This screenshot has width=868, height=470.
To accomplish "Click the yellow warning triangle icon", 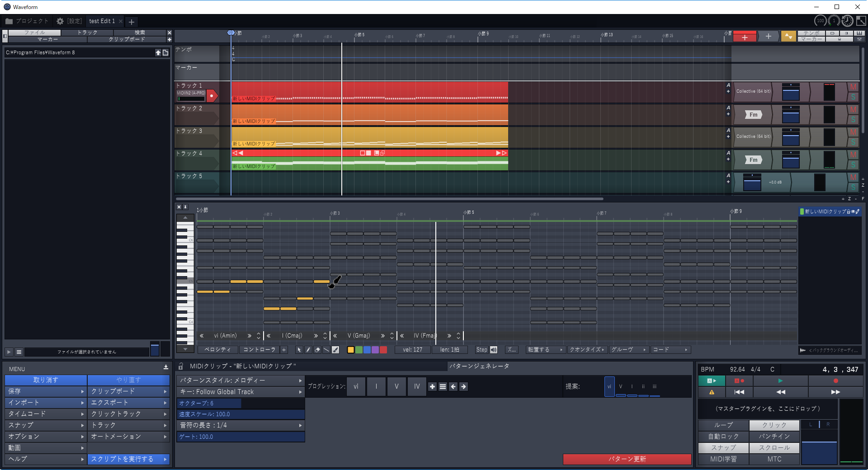I will 712,392.
